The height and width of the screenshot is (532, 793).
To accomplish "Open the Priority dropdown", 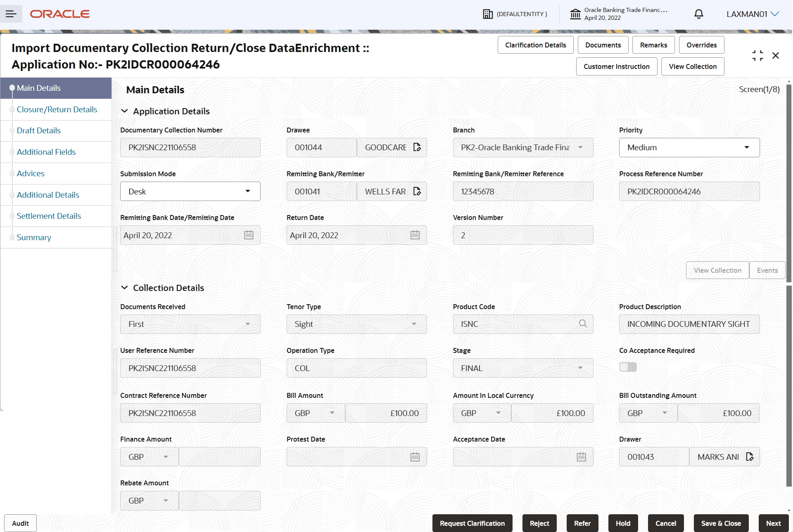I will 747,147.
